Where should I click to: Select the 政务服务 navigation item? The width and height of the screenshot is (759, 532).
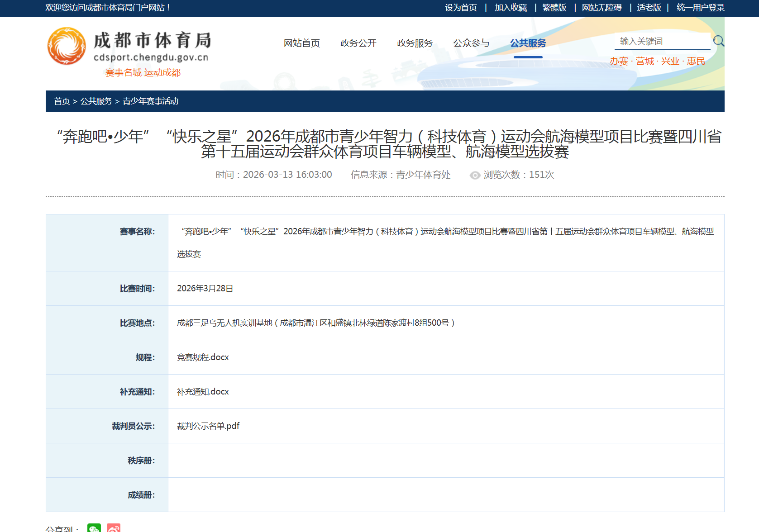(415, 43)
